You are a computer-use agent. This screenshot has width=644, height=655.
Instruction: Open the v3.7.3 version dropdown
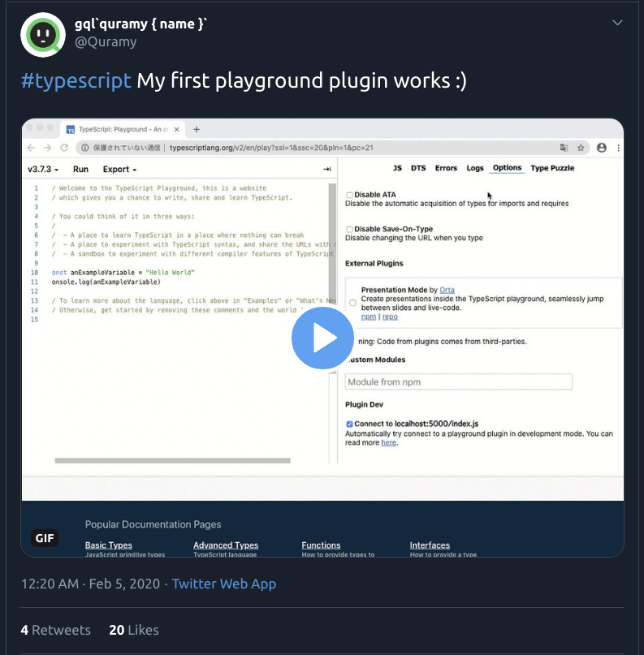(43, 169)
